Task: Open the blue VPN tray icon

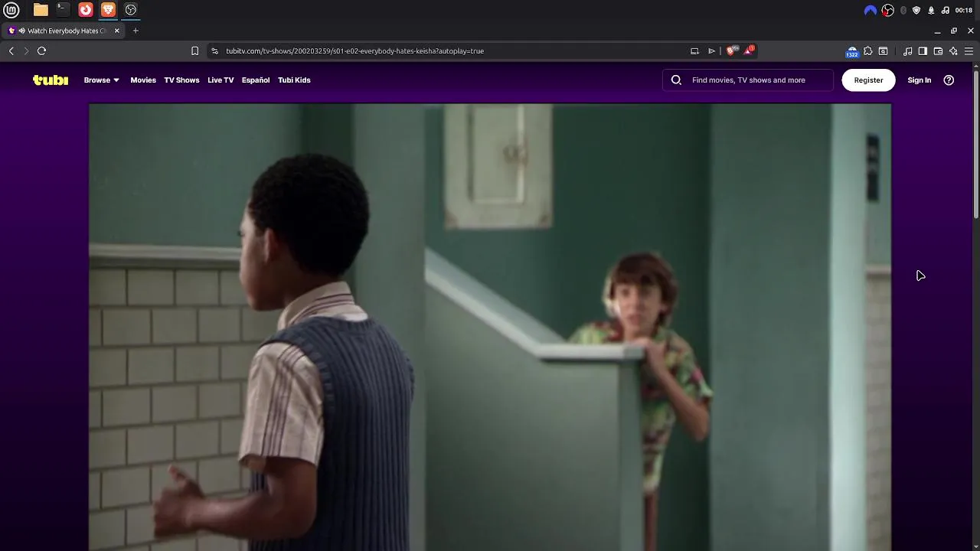Action: click(870, 10)
